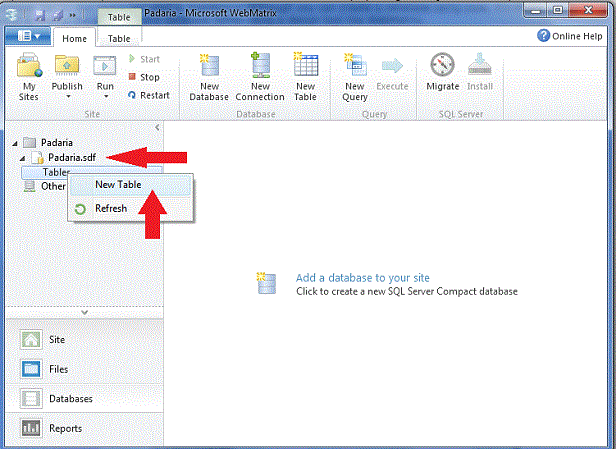This screenshot has height=449, width=616.
Task: Open the Online Help icon
Action: click(543, 36)
